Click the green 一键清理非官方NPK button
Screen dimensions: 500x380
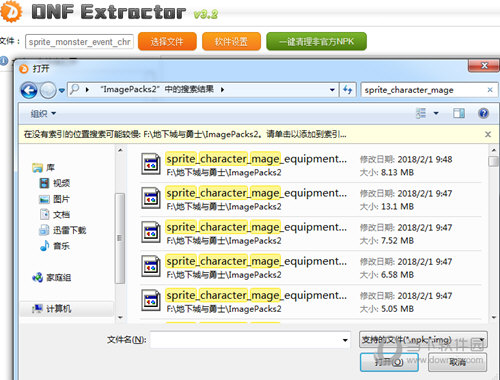tap(316, 41)
